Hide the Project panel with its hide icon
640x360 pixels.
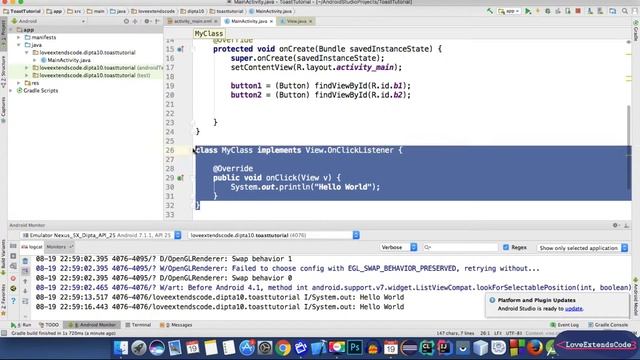(x=157, y=21)
